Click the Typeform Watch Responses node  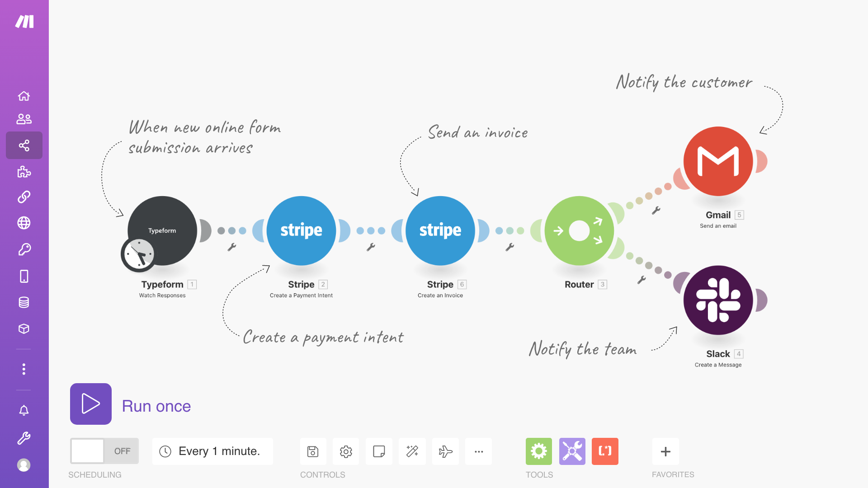pyautogui.click(x=162, y=230)
